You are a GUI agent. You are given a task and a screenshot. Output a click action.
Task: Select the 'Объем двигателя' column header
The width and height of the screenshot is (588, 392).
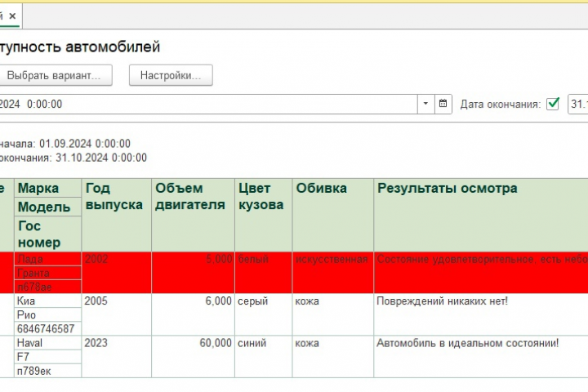coord(193,215)
